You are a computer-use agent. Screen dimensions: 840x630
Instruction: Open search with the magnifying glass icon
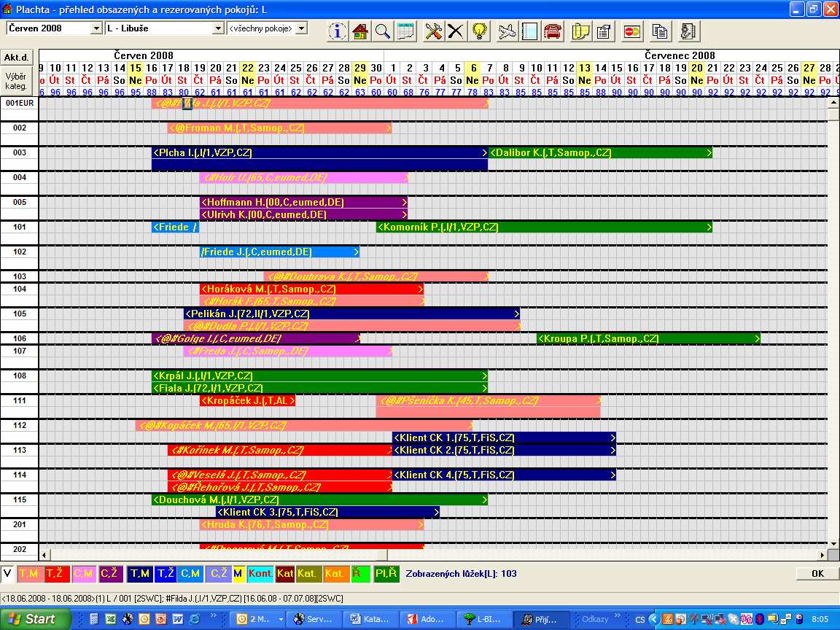tap(383, 31)
